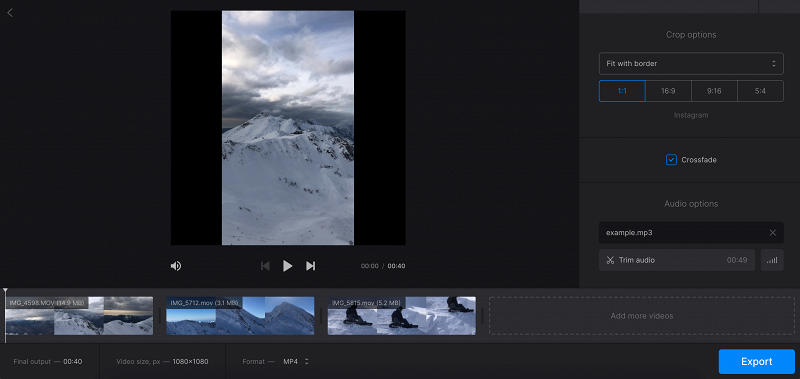This screenshot has height=379, width=800.
Task: Click the Final output 00:40 text
Action: point(47,362)
